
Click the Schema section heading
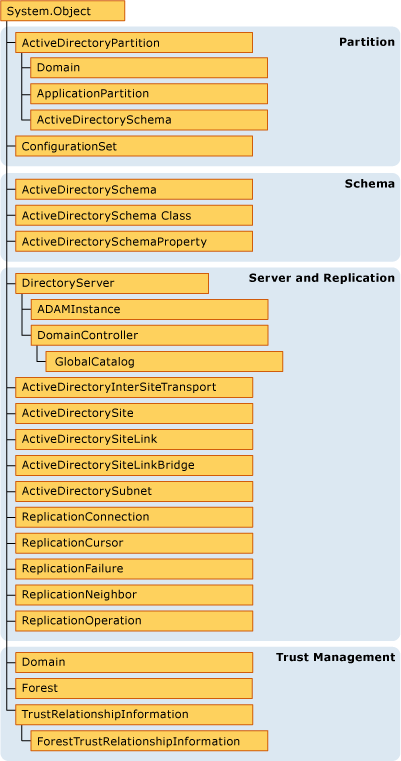point(369,183)
